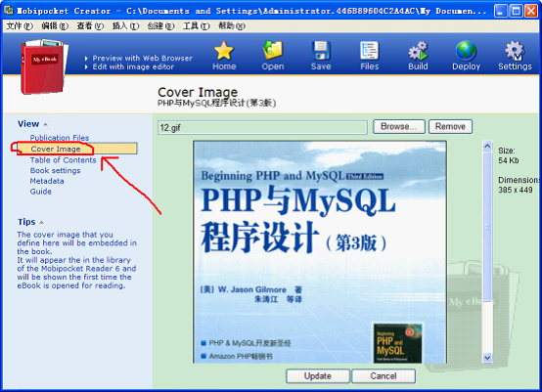Open Book settings view
Screen dimensions: 542x392
point(55,170)
